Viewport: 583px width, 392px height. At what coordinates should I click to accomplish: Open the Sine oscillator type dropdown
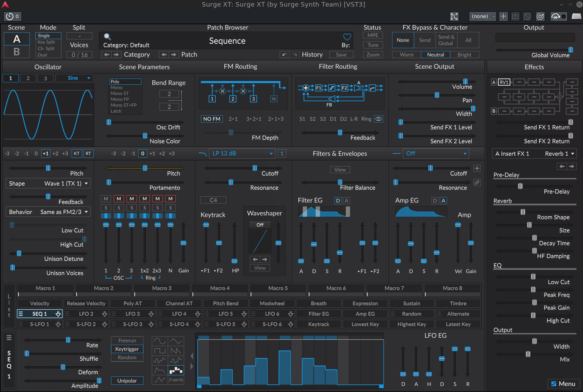tap(79, 78)
